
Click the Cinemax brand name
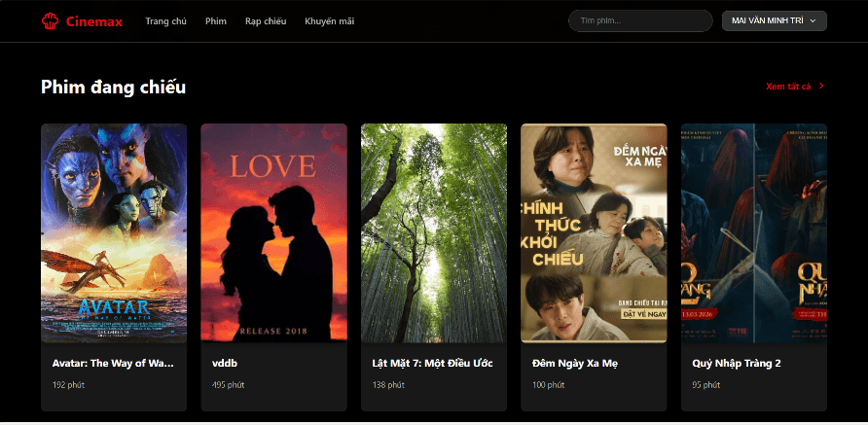[94, 21]
